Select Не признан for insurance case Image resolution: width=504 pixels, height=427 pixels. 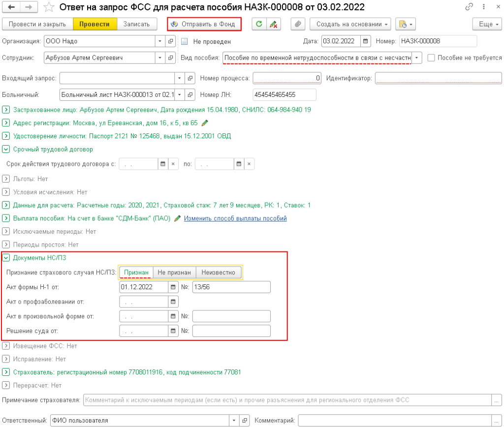click(174, 272)
